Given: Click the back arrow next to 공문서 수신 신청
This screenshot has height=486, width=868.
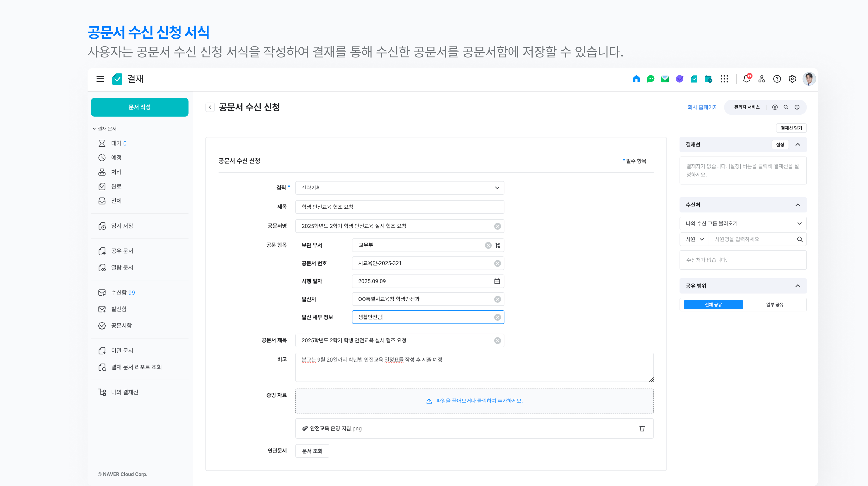Looking at the screenshot, I should [210, 107].
